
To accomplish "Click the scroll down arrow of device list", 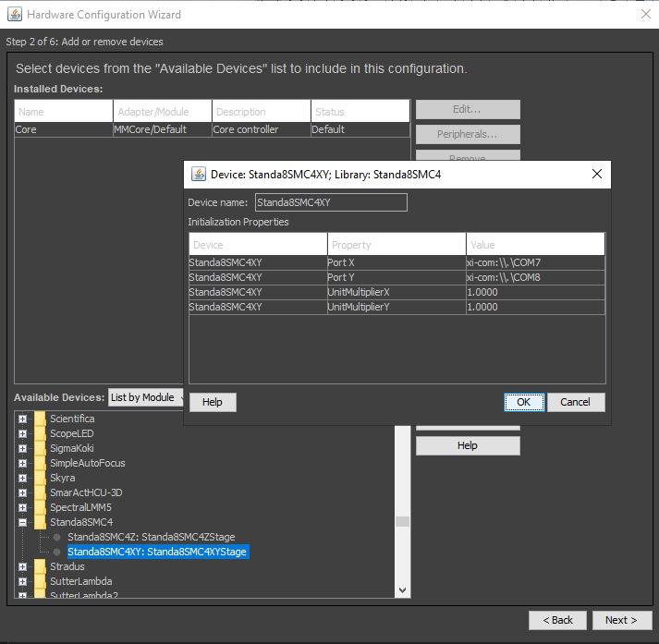I will 403,589.
